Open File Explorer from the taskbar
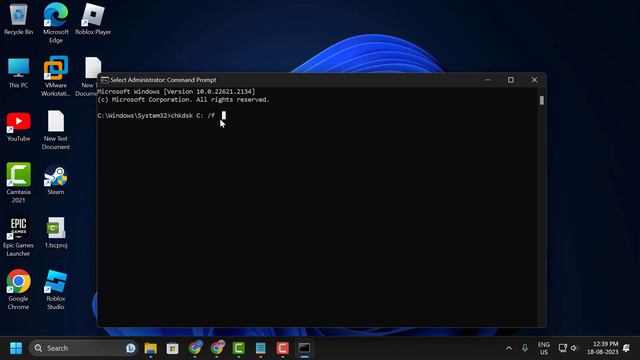The image size is (640, 360). pyautogui.click(x=151, y=348)
